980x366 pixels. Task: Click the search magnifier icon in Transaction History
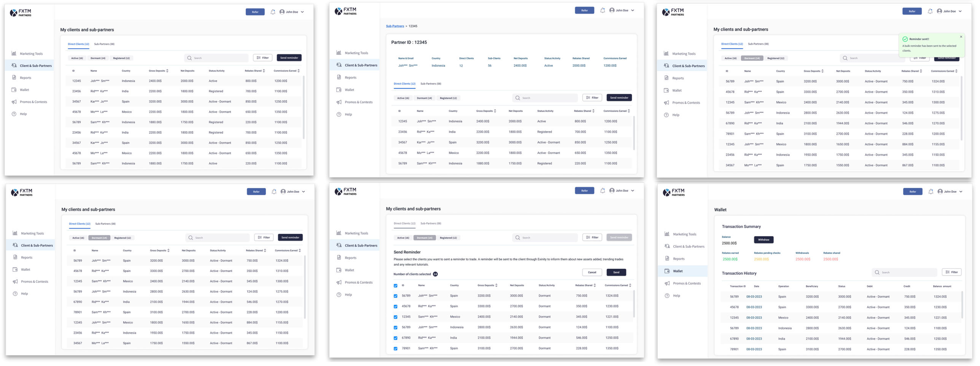tap(877, 272)
